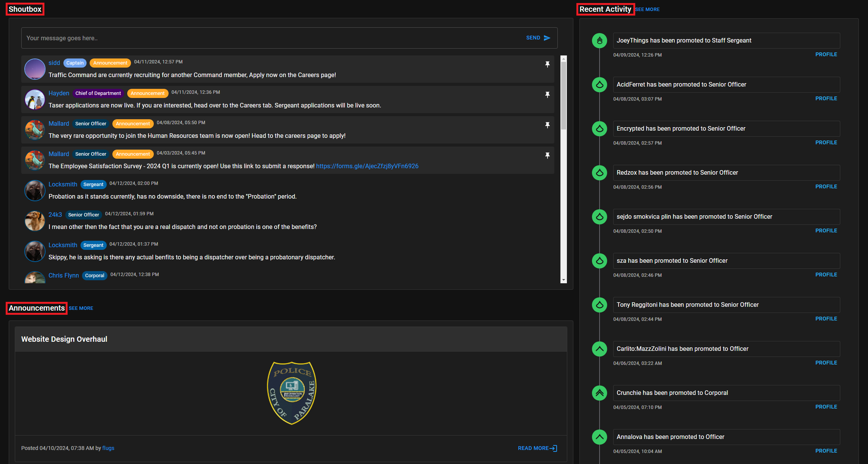Screen dimensions: 868x464
Task: Expand Announcements via SEE MORE
Action: tap(81, 308)
